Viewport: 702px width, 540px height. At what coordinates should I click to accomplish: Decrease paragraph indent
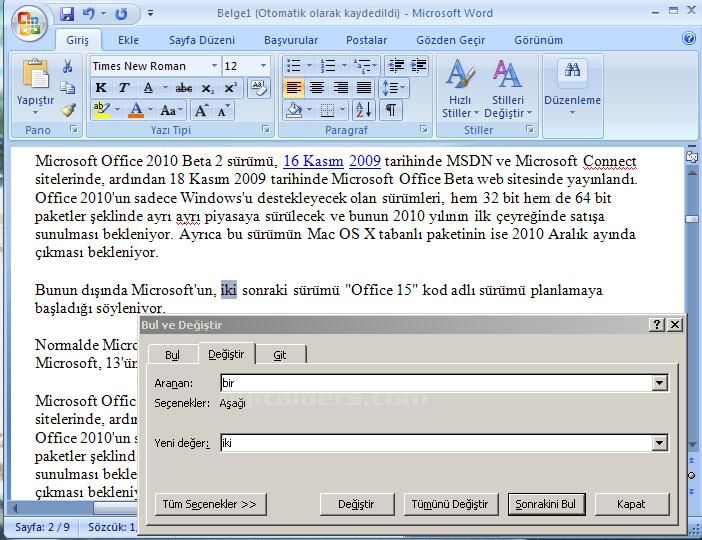pos(396,66)
